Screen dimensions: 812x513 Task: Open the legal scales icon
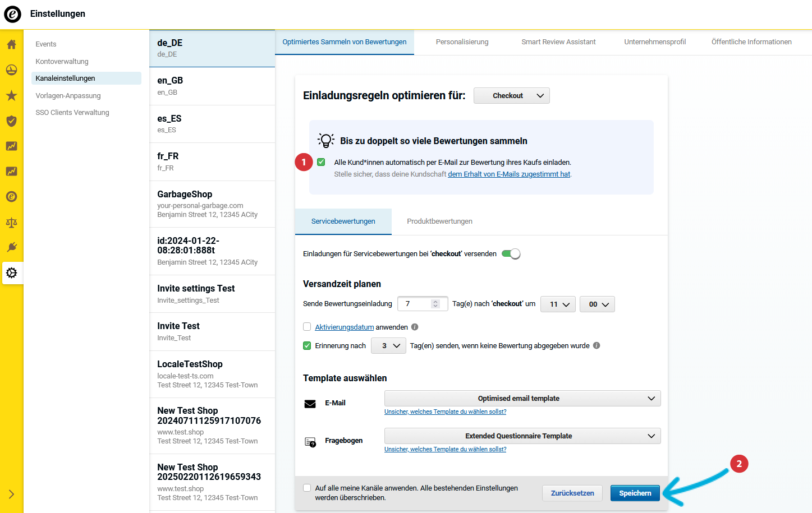point(11,222)
